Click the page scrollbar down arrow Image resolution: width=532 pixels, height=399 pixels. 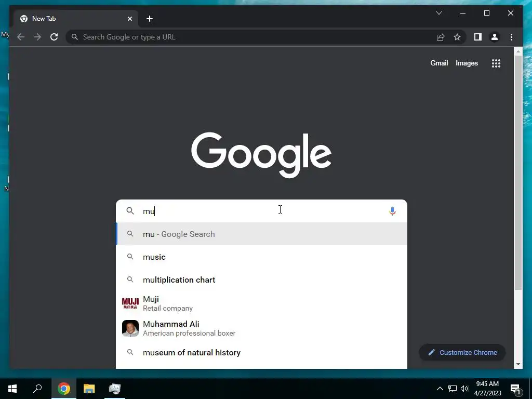(x=518, y=364)
